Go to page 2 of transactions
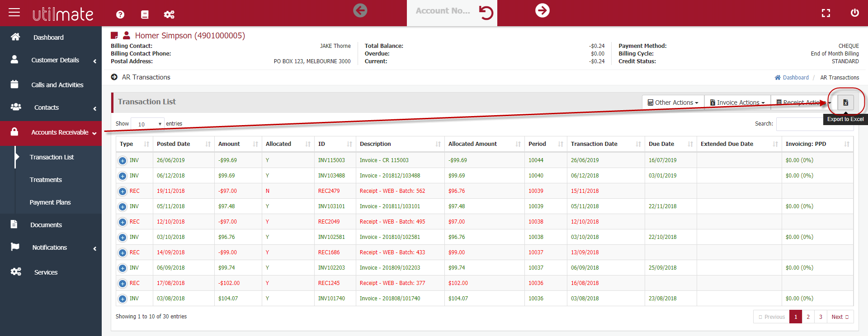Viewport: 868px width, 336px height. [808, 317]
